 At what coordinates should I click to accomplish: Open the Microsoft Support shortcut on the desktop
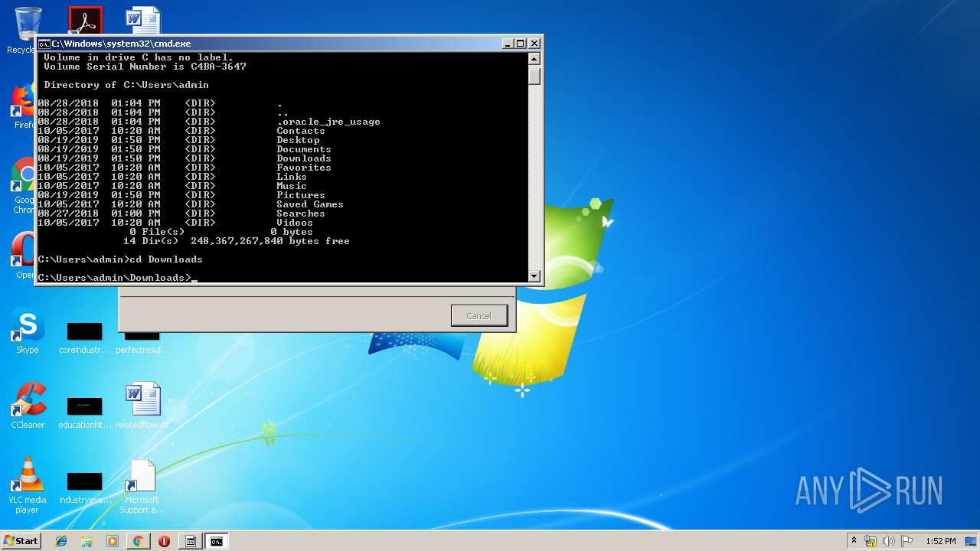coord(142,485)
